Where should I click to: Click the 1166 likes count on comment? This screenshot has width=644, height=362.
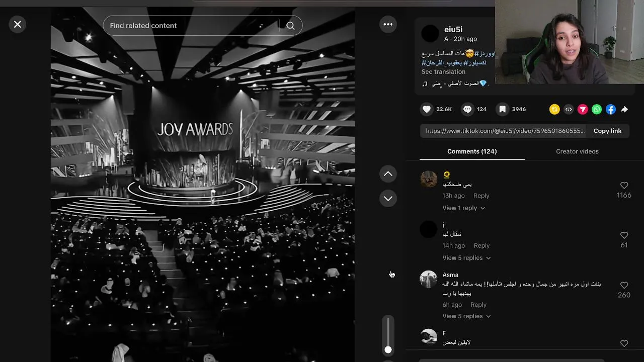click(x=624, y=195)
